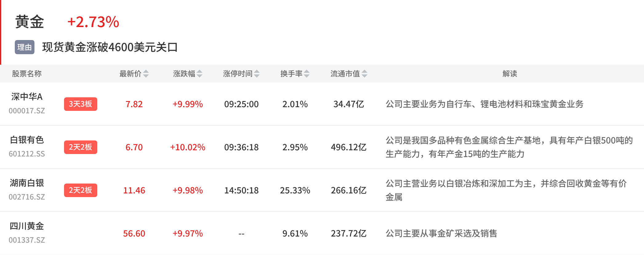Sort by 换手率 using its sort arrows
644x255 pixels.
coord(307,74)
